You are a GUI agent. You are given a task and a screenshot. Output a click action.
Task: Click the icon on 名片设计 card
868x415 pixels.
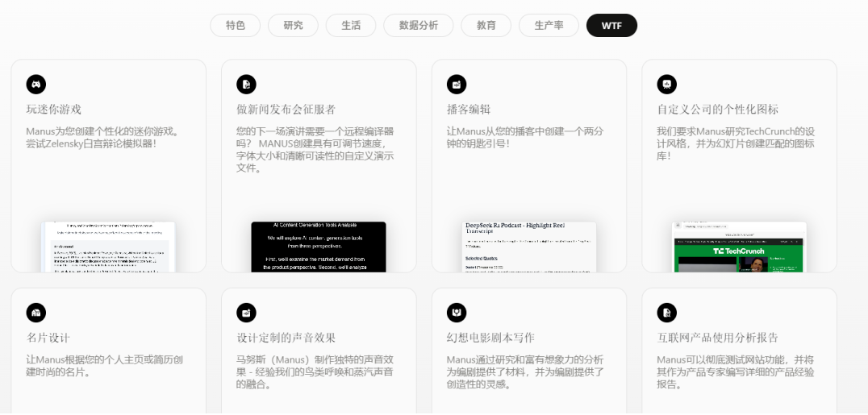(x=36, y=313)
